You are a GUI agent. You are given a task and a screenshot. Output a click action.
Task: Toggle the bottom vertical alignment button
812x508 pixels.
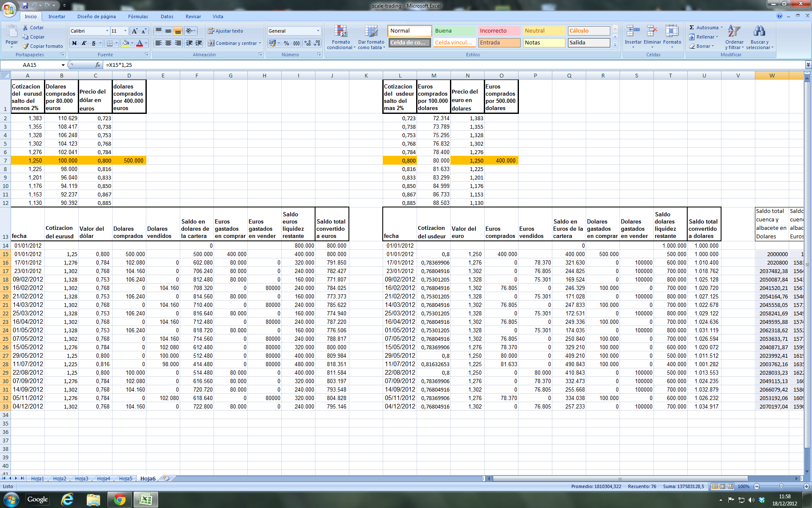178,31
